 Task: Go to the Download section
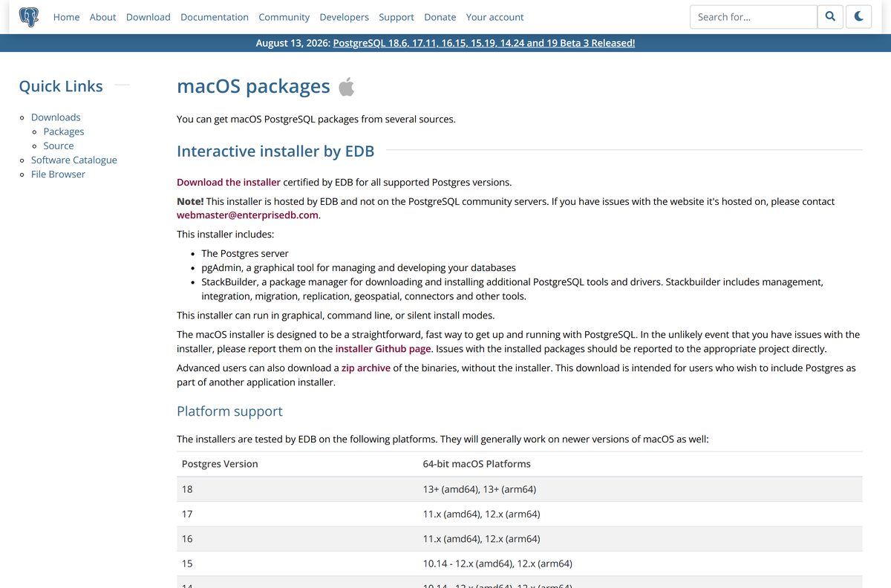point(148,17)
